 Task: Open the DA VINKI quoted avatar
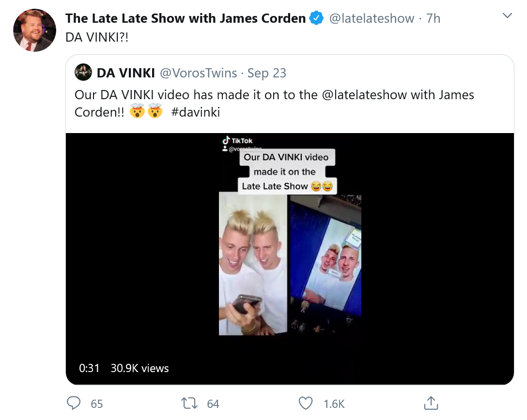click(83, 72)
